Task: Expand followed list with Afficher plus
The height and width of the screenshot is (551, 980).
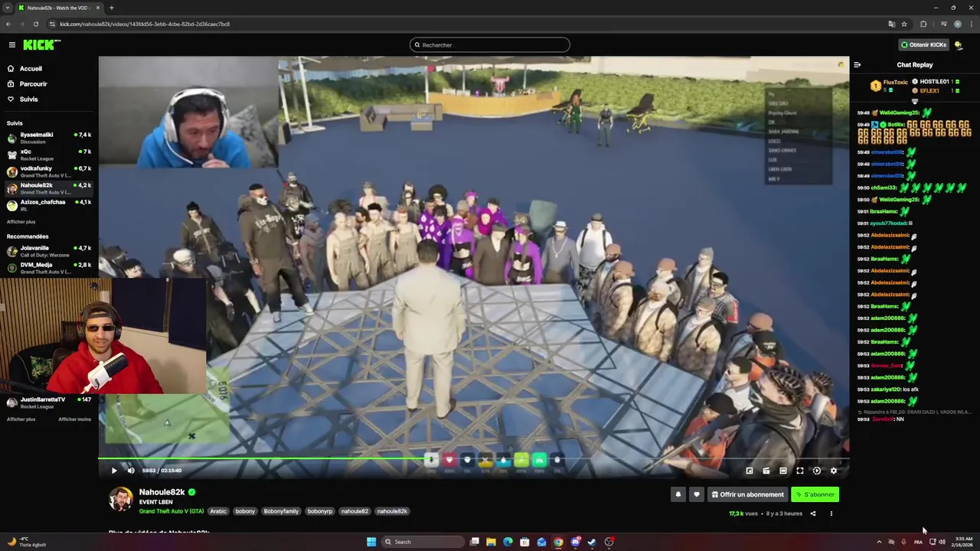Action: pos(21,222)
